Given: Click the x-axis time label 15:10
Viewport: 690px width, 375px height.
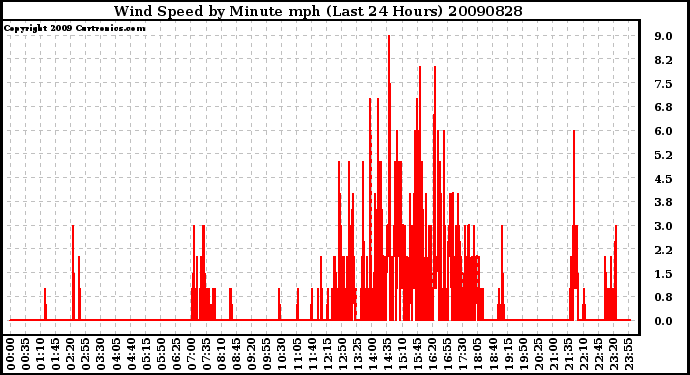Looking at the screenshot, I should (403, 354).
